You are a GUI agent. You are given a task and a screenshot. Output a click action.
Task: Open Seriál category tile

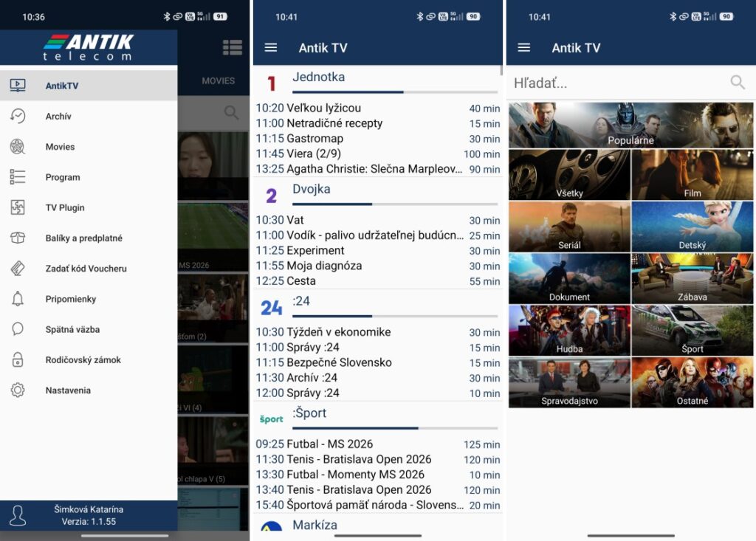[x=569, y=227]
